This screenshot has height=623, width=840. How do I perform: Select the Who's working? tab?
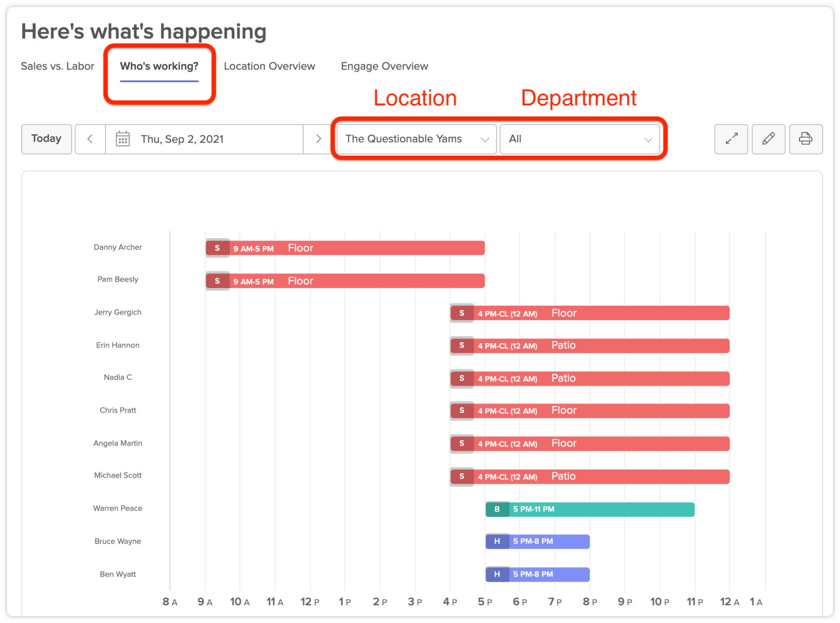[x=159, y=66]
